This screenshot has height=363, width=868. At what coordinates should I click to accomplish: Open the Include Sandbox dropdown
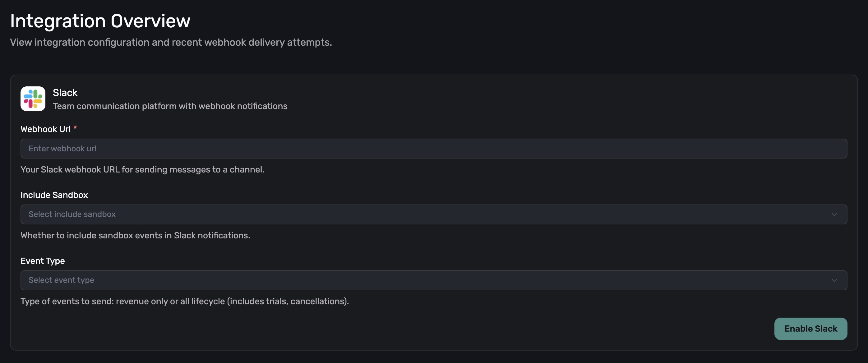point(434,214)
